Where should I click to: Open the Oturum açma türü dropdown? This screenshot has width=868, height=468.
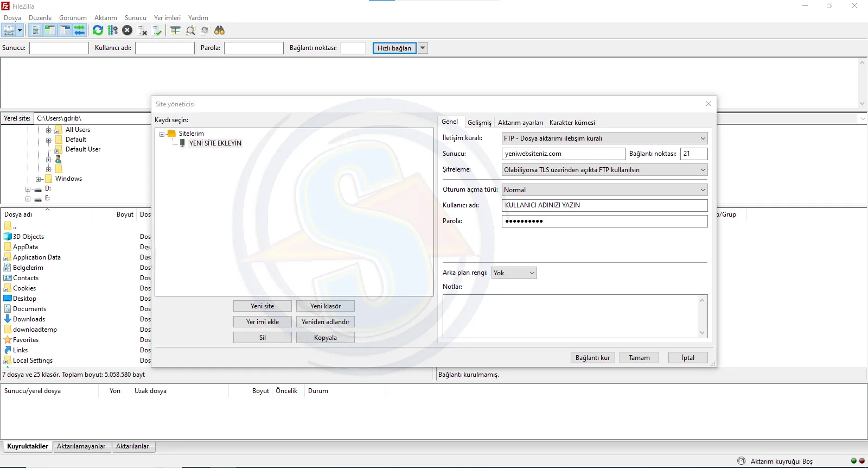click(x=604, y=190)
